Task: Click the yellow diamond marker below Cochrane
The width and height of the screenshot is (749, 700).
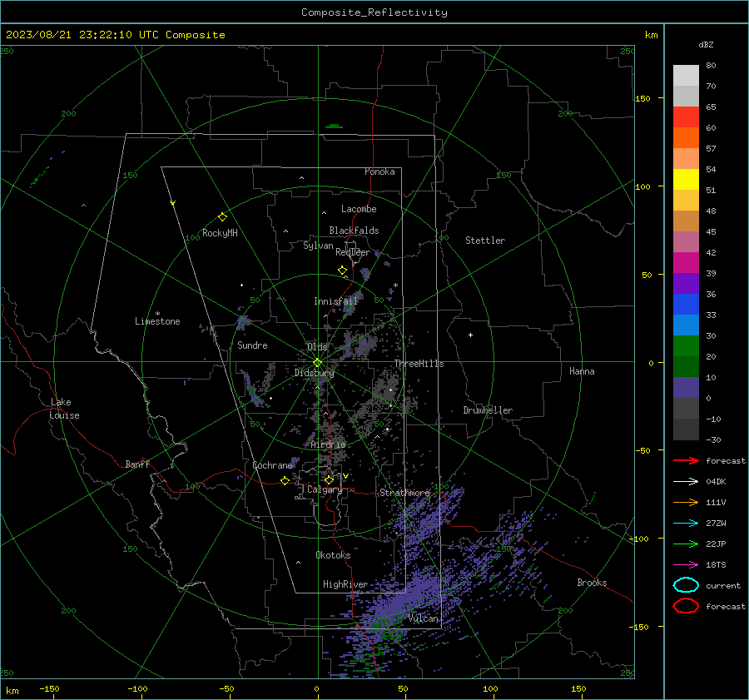Action: pos(285,480)
